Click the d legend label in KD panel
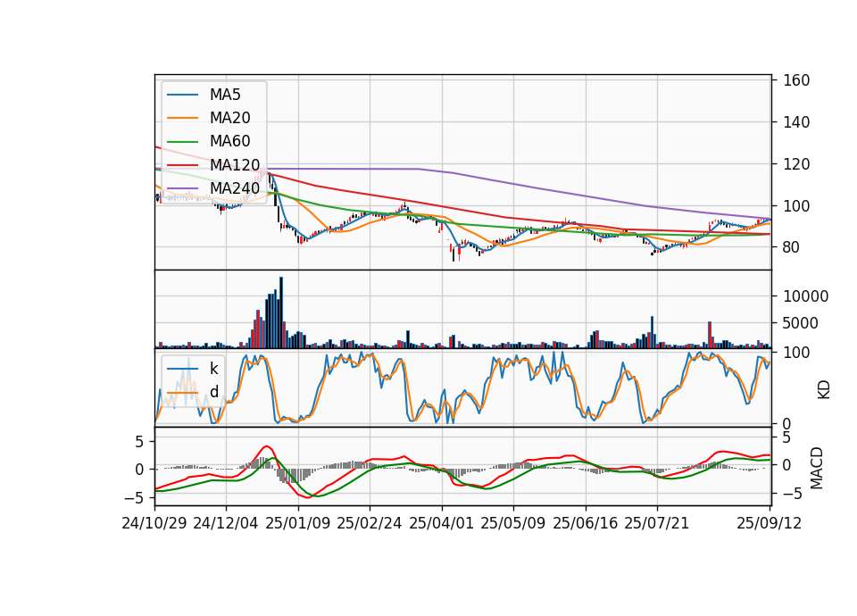857x616 pixels. tap(214, 391)
